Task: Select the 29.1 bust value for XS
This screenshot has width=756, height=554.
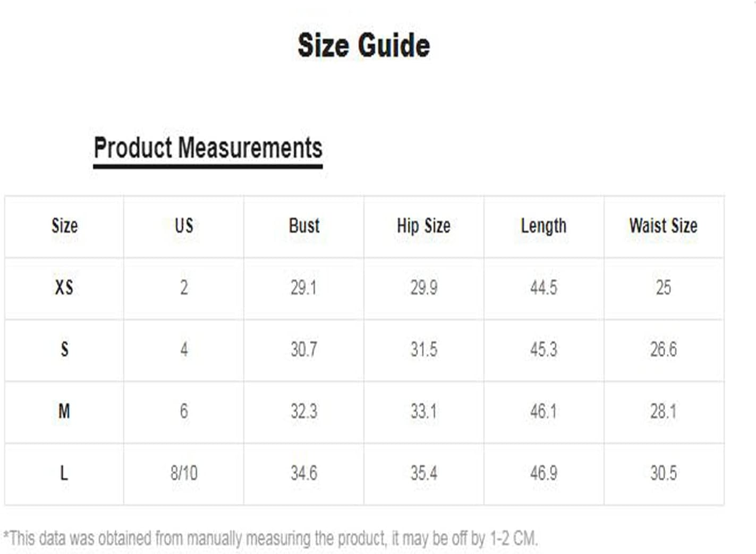Action: click(304, 288)
